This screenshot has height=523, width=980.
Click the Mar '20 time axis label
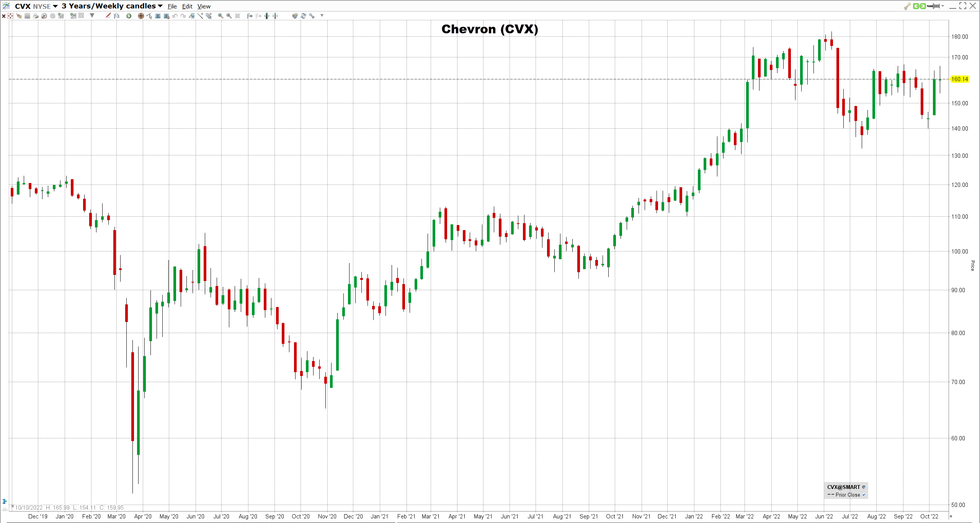tap(116, 516)
